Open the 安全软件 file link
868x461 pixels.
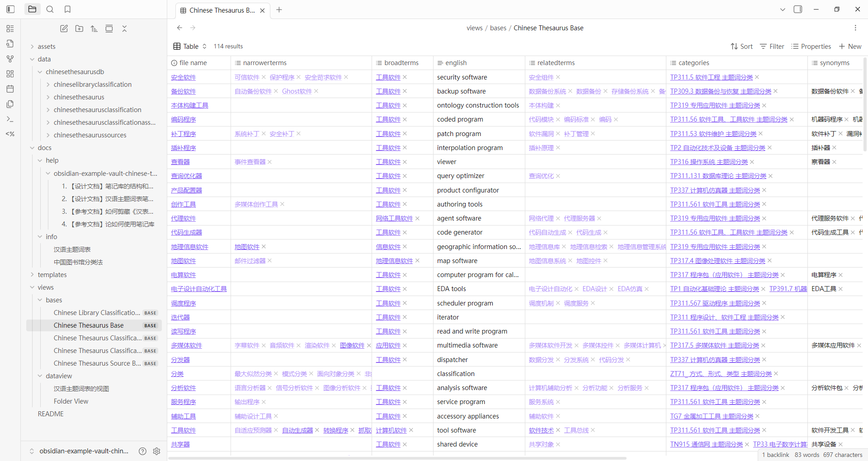183,77
